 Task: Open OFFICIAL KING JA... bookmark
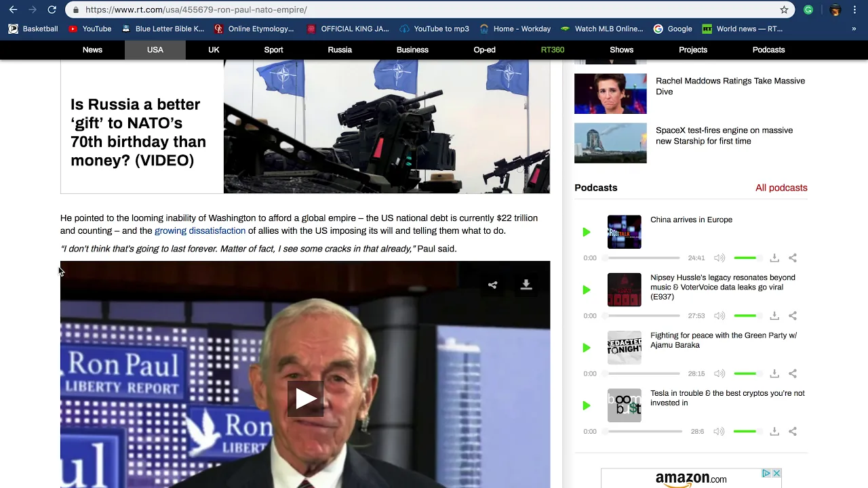pyautogui.click(x=348, y=29)
